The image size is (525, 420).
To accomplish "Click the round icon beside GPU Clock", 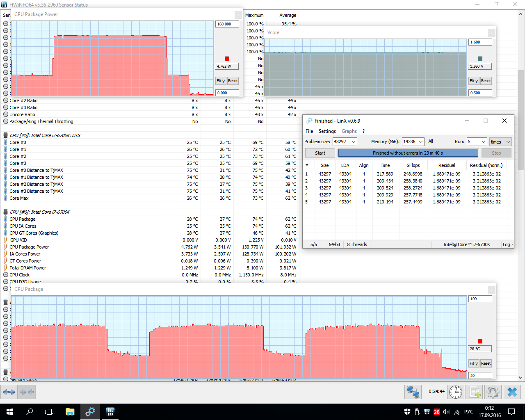I will pos(6,275).
